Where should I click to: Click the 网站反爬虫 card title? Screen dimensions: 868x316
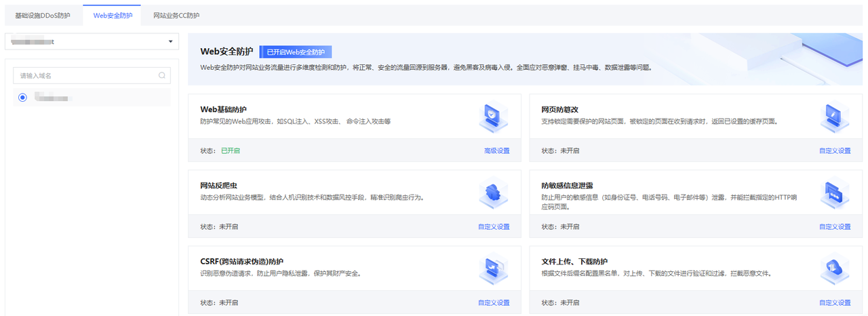pyautogui.click(x=219, y=185)
